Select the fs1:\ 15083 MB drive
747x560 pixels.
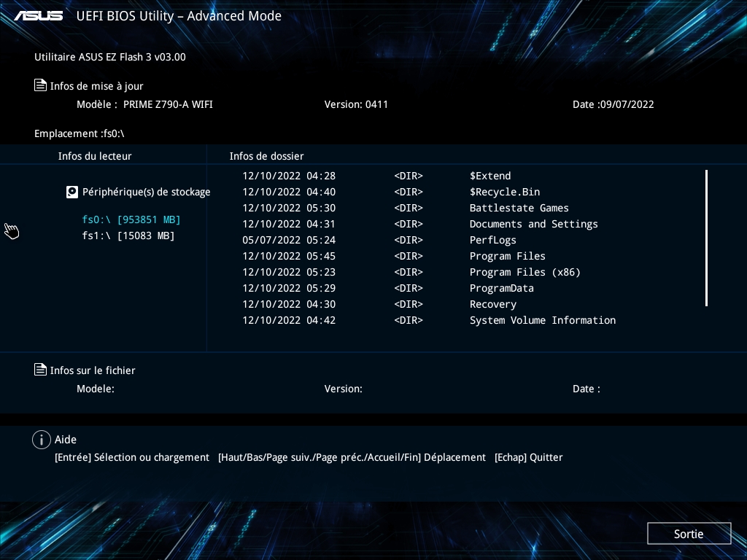coord(128,236)
